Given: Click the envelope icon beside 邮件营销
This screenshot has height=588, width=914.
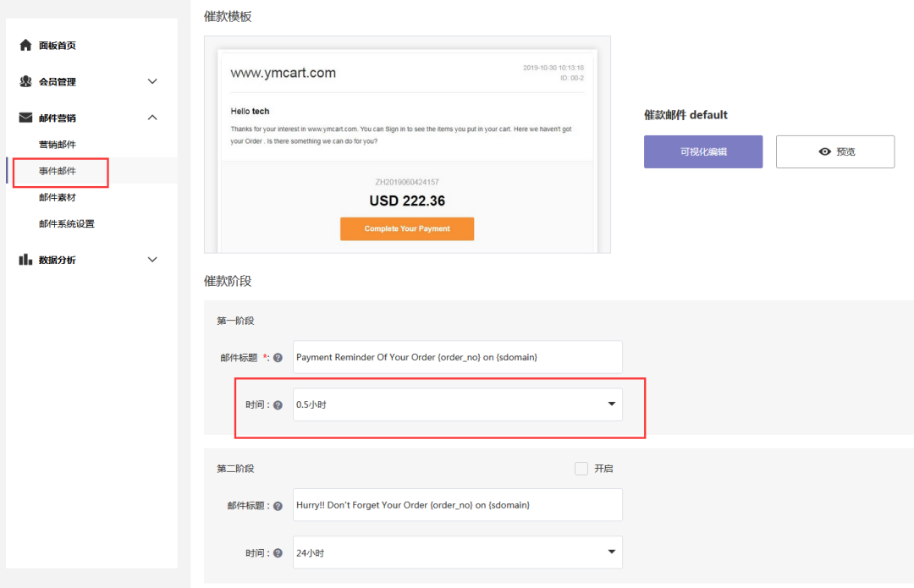Looking at the screenshot, I should 25,118.
